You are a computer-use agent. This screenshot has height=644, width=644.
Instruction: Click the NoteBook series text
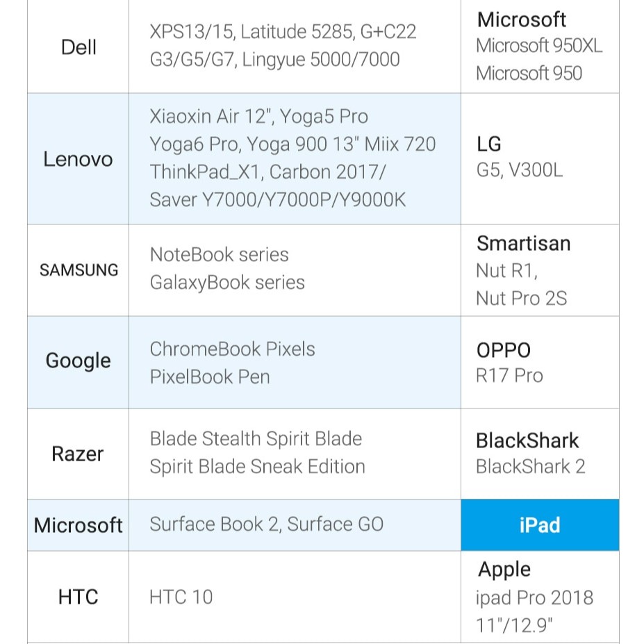(x=219, y=254)
